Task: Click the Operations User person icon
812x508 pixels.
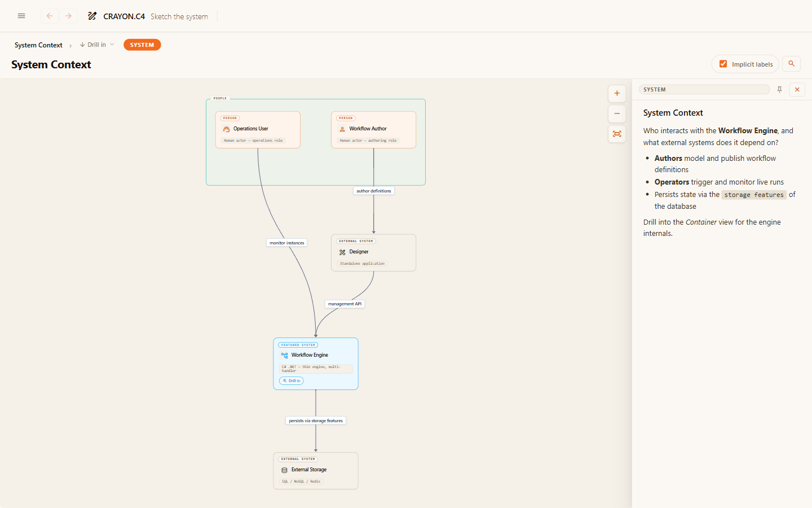Action: [x=227, y=129]
